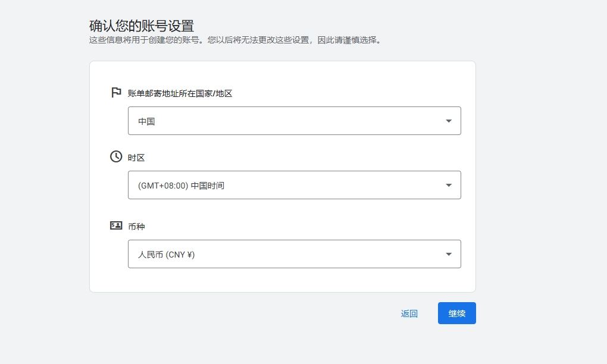The image size is (607, 364).
Task: Click the 币种 label text
Action: (136, 226)
